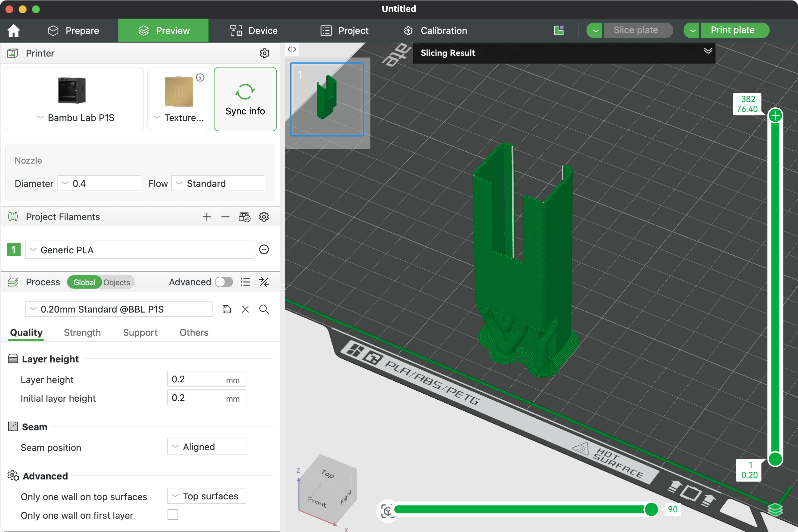The width and height of the screenshot is (798, 532).
Task: Open printer settings gear icon
Action: coord(265,53)
